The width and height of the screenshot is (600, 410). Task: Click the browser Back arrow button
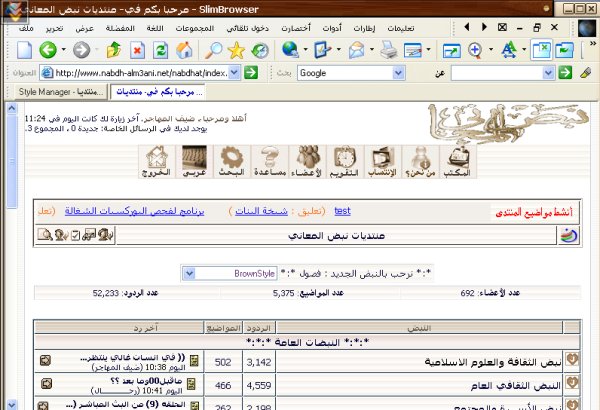[x=48, y=49]
